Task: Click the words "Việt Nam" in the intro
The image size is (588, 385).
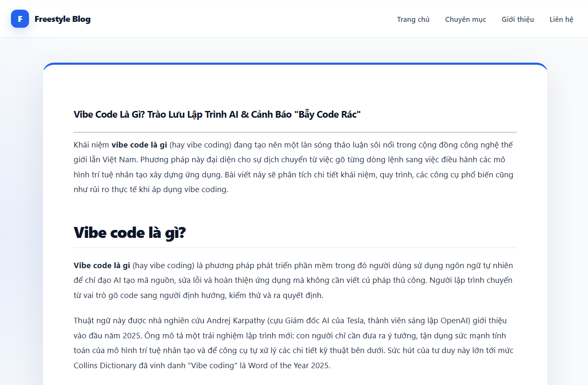Action: coord(119,160)
